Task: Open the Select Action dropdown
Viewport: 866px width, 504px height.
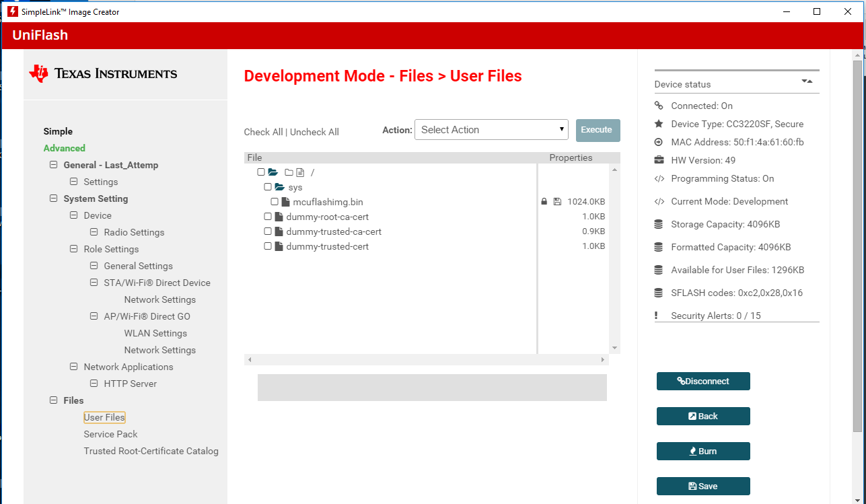Action: (x=491, y=130)
